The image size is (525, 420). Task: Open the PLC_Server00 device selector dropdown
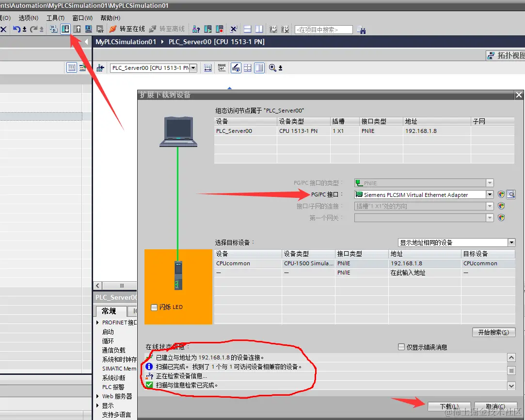tap(193, 67)
